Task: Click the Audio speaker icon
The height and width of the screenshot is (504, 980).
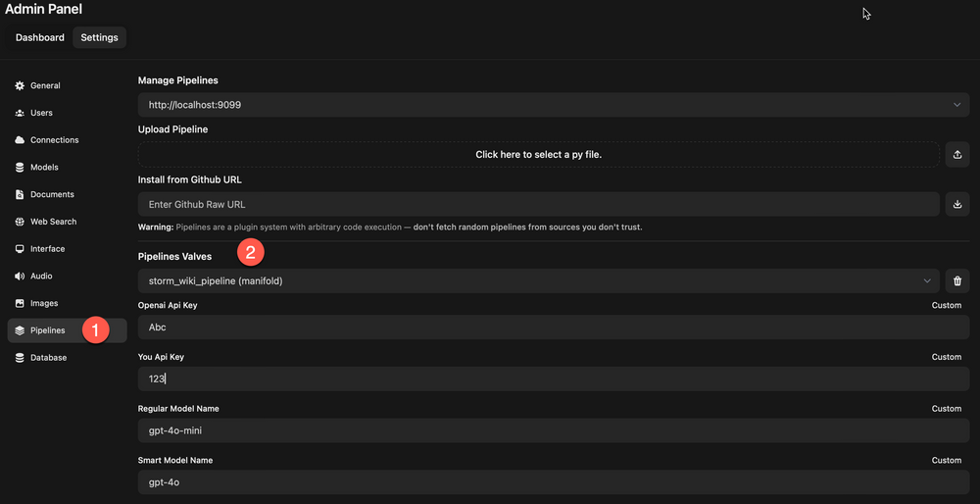Action: pos(20,277)
